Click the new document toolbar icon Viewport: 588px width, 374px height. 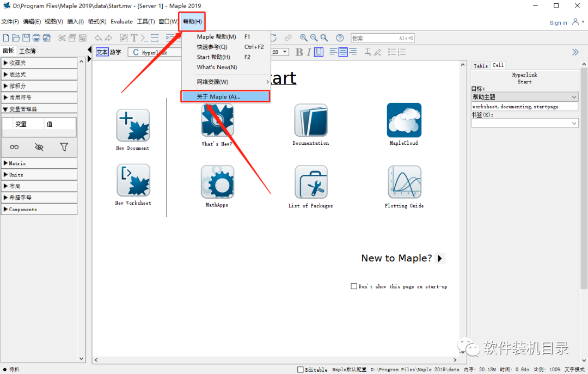coord(6,38)
